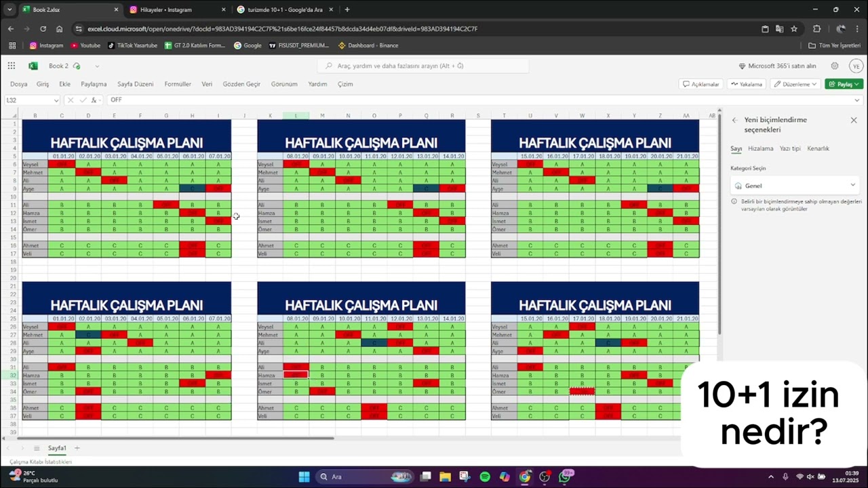Open the browser translate page icon
The width and height of the screenshot is (868, 488).
(x=780, y=29)
